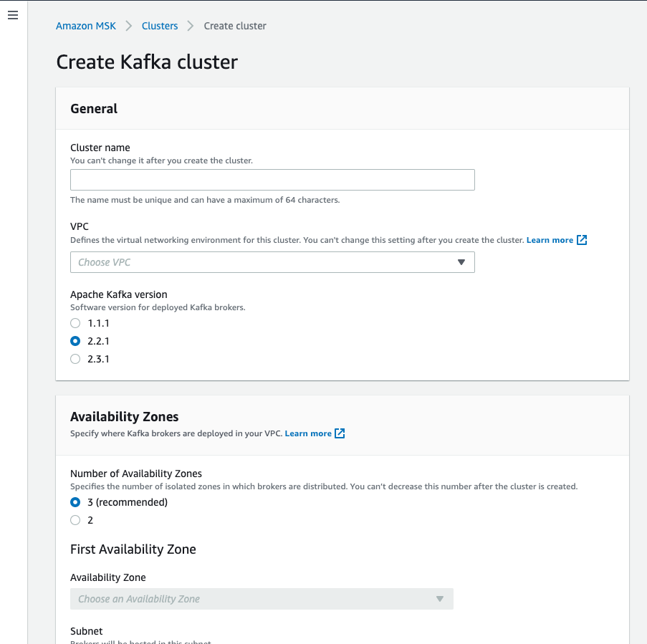
Task: Navigate to Amazon MSK breadcrumb
Action: pyautogui.click(x=85, y=25)
